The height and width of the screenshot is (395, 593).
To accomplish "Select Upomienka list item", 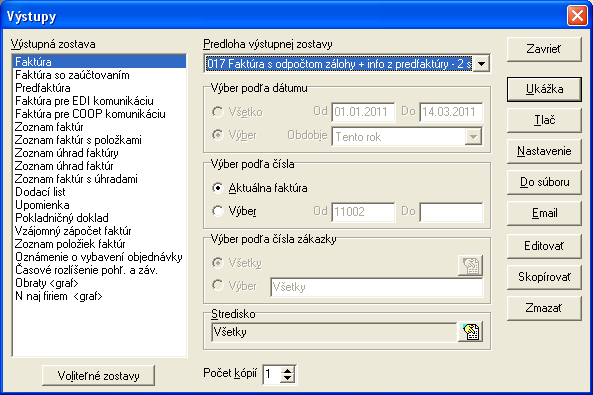I will click(x=100, y=205).
